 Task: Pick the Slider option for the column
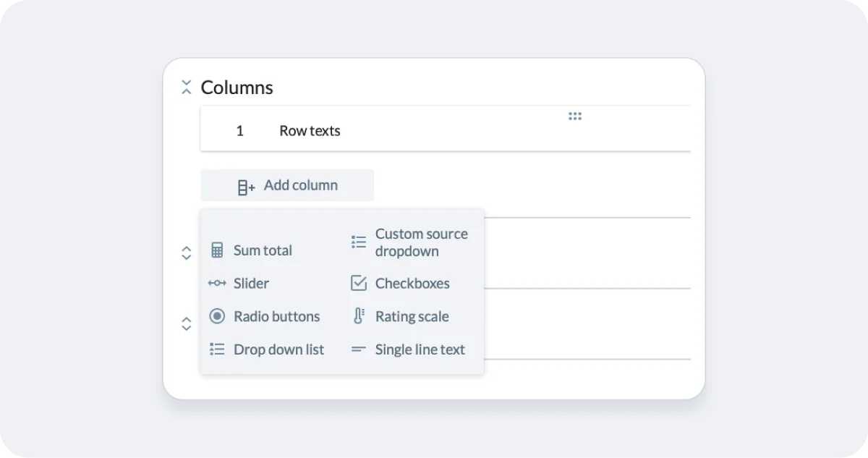(x=250, y=283)
